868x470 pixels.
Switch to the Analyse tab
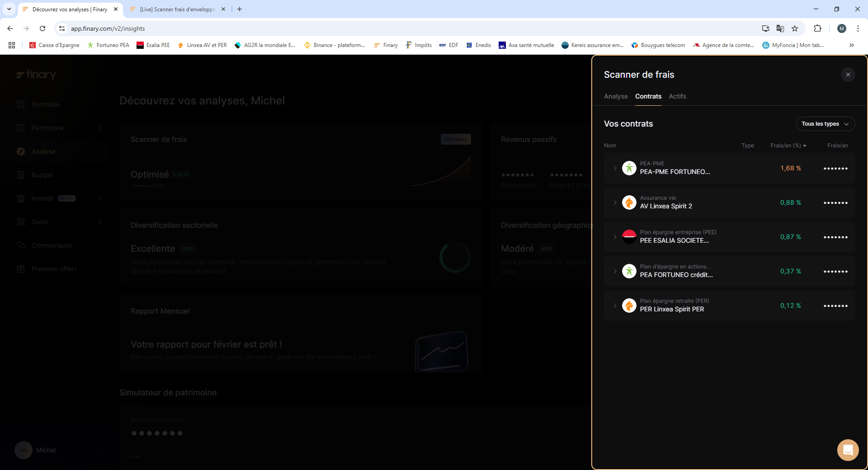[x=616, y=96]
